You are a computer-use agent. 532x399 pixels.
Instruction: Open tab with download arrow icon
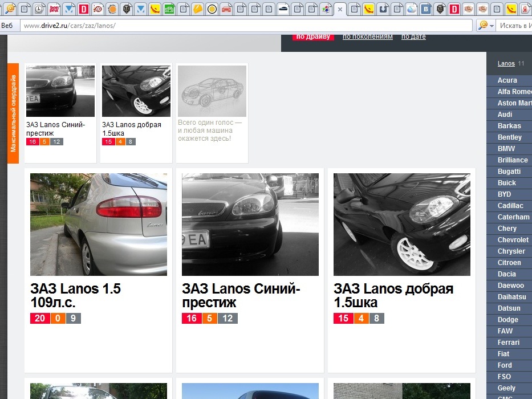(383, 9)
